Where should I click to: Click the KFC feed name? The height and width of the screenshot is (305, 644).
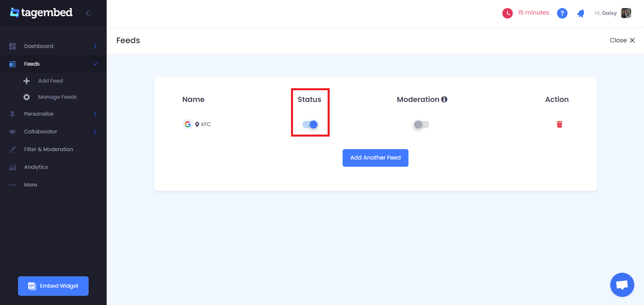tap(206, 124)
